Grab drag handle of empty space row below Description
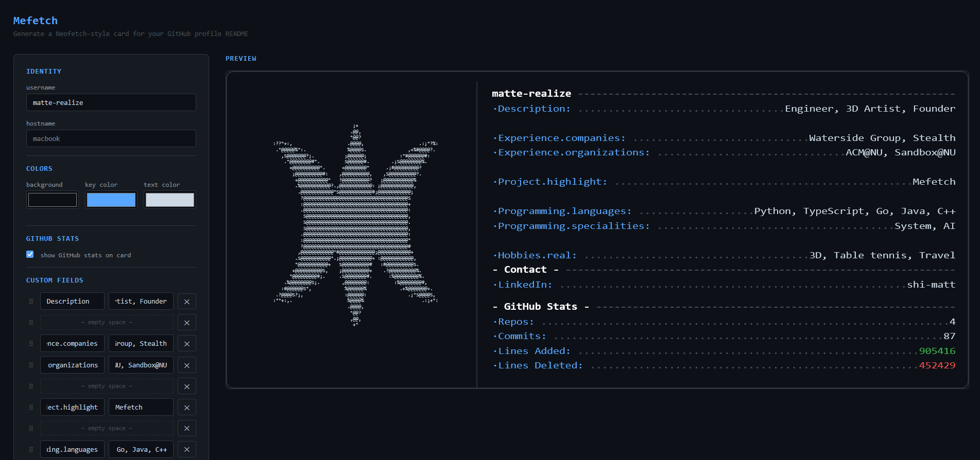This screenshot has height=460, width=980. (x=31, y=323)
